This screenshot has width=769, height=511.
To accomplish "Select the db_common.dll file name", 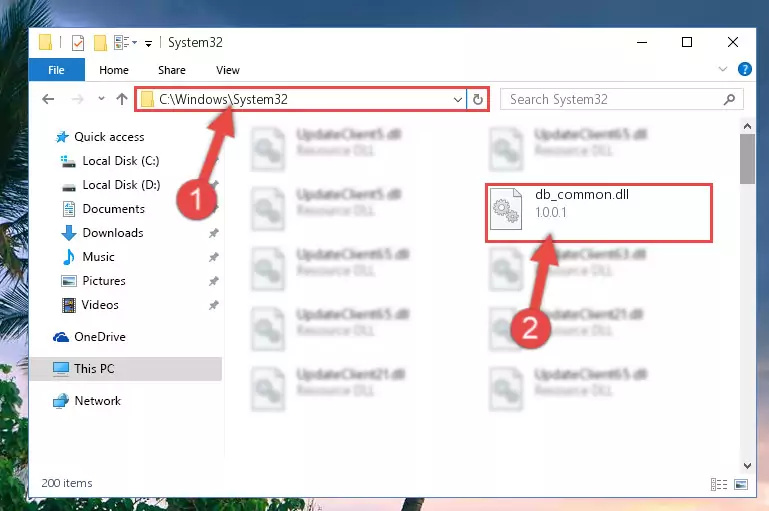I will click(582, 195).
